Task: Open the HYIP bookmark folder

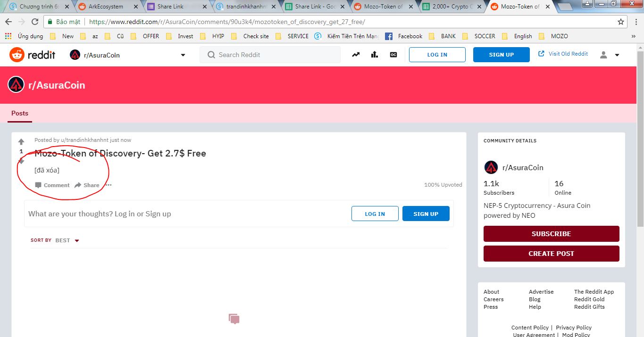Action: tap(213, 36)
